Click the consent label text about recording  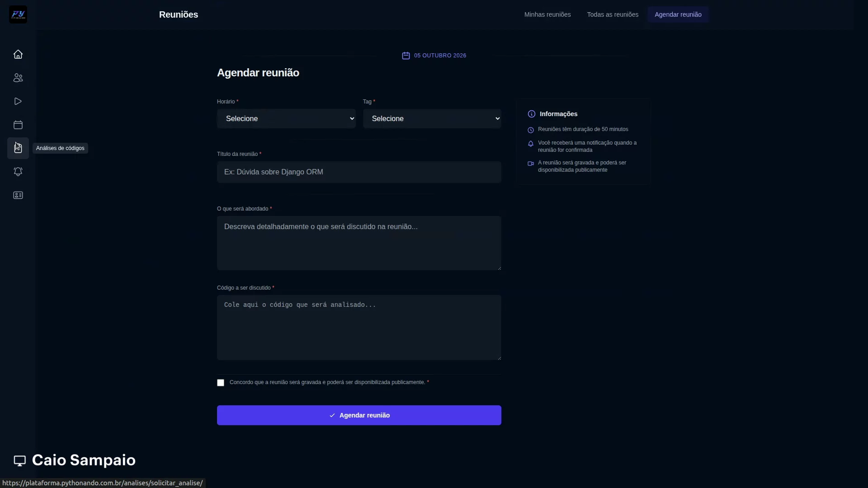tap(327, 382)
